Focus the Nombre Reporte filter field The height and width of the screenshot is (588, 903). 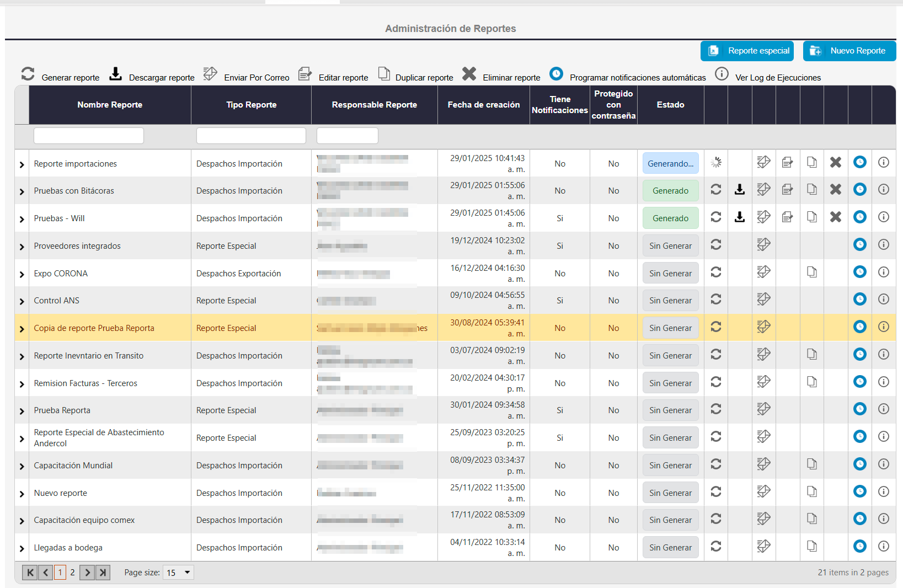click(89, 136)
